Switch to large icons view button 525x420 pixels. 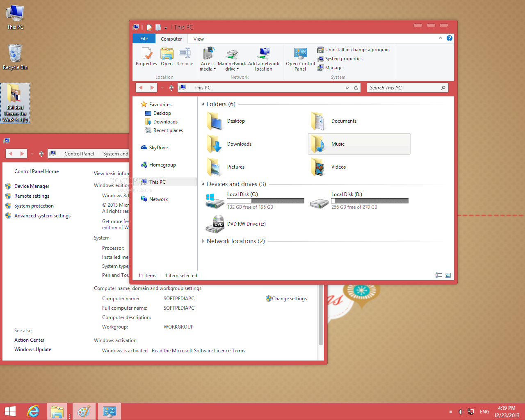coord(448,275)
